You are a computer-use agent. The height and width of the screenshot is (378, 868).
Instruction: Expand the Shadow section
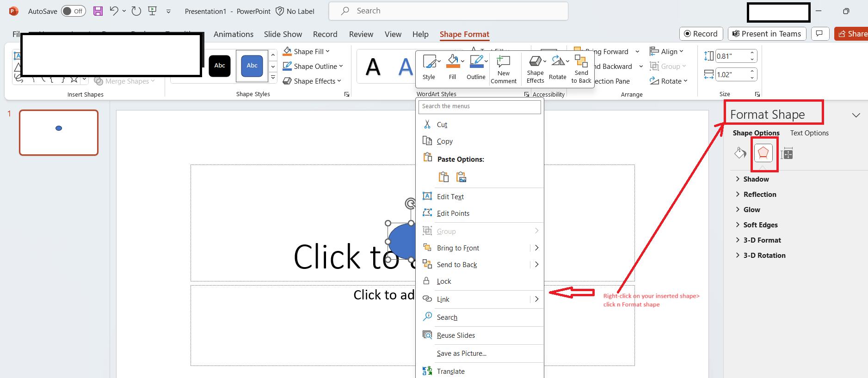tap(752, 179)
